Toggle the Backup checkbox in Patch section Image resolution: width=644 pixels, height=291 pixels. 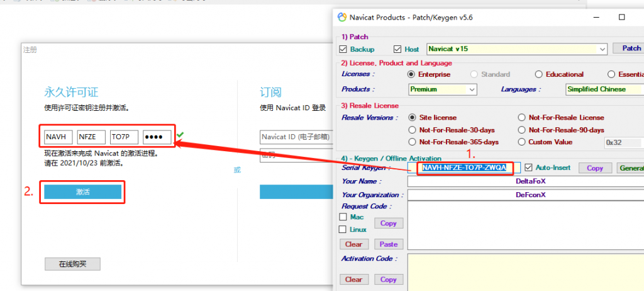click(343, 49)
